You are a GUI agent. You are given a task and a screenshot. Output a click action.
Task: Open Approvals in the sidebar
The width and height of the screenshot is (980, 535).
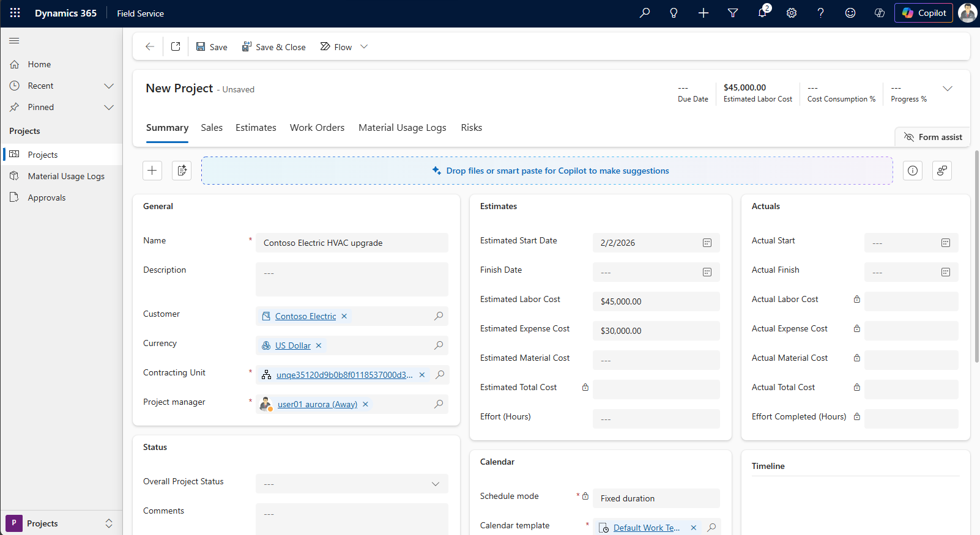61,197
